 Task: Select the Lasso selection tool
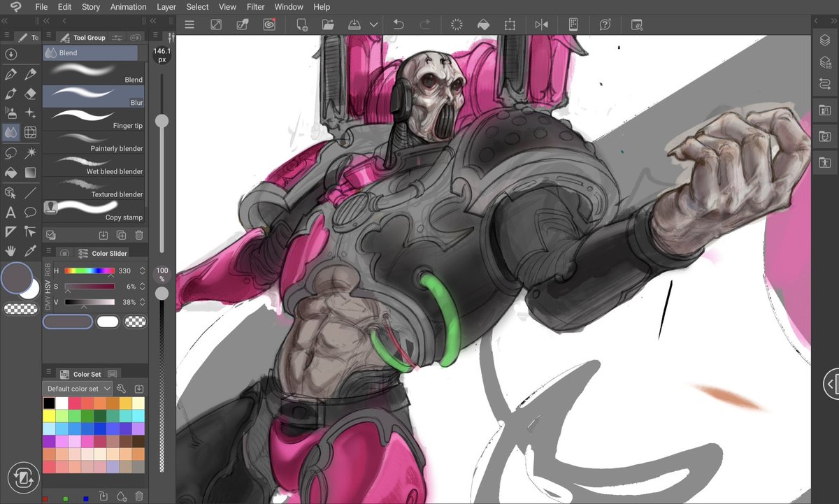coord(10,152)
